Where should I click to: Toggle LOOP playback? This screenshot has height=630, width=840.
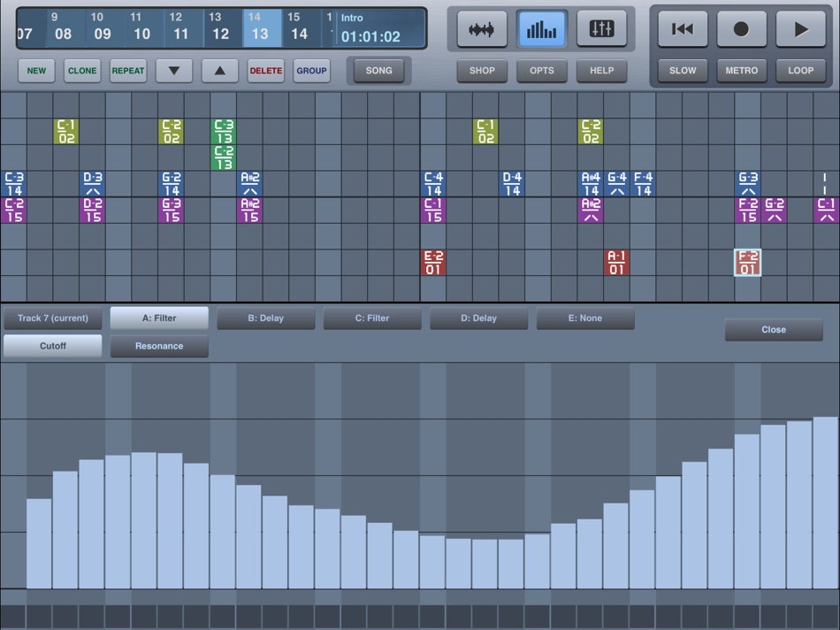(x=801, y=71)
